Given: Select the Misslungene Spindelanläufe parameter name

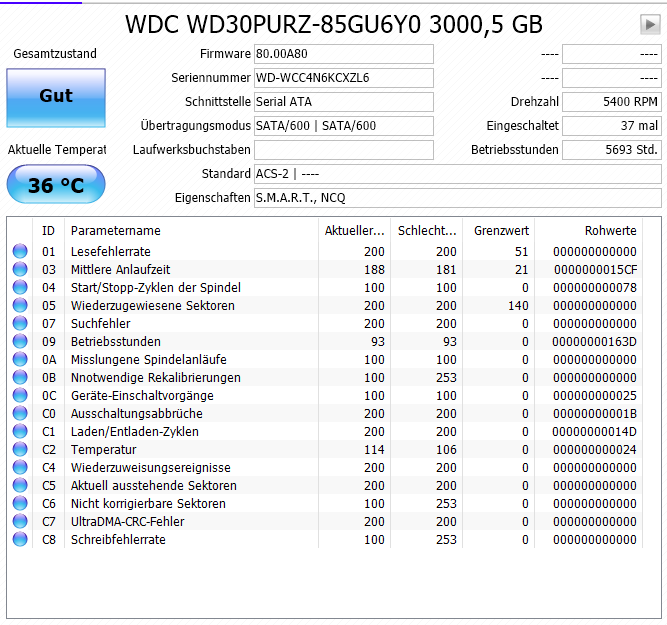Looking at the screenshot, I should (148, 360).
